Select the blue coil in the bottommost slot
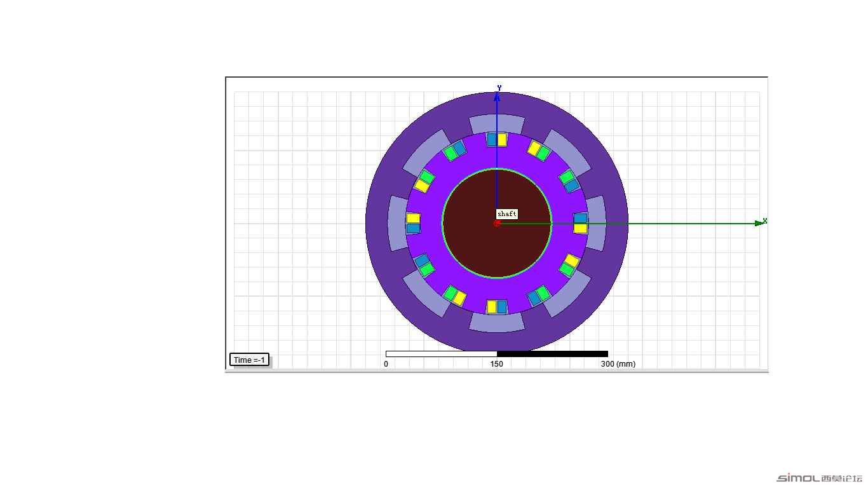Viewport: 868px width, 488px height. [x=502, y=307]
